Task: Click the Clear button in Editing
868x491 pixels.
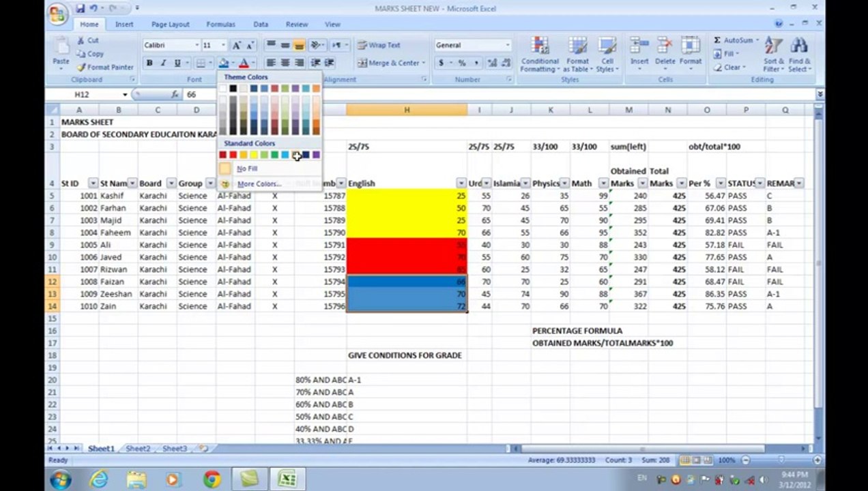Action: [729, 68]
